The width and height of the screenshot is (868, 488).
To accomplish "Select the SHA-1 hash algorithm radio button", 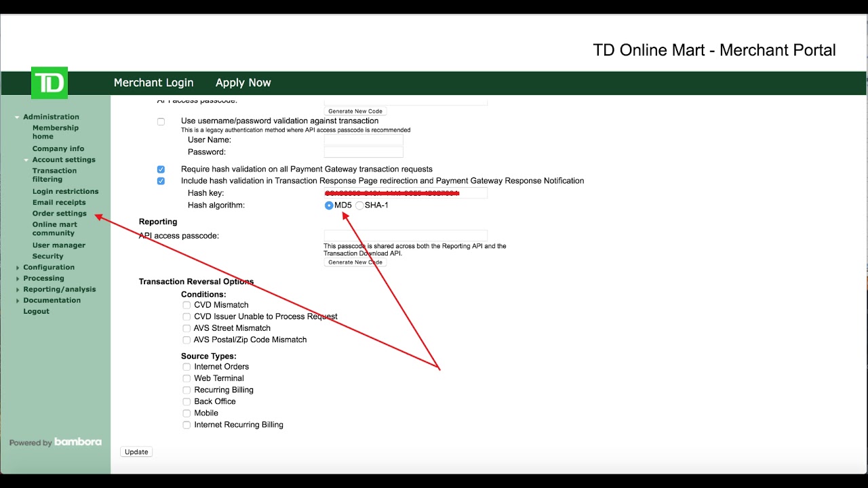I will coord(359,205).
